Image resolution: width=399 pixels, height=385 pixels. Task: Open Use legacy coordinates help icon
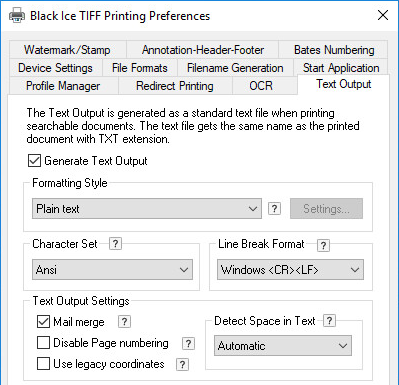tap(182, 364)
